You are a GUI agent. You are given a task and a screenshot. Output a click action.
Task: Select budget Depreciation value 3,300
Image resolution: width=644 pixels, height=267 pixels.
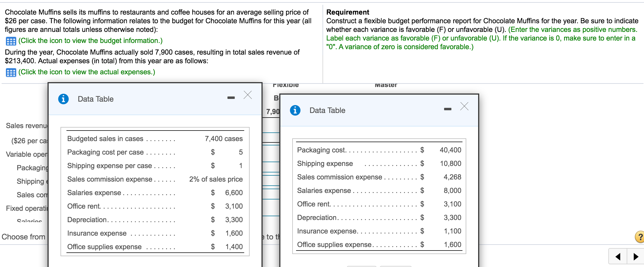pyautogui.click(x=234, y=220)
